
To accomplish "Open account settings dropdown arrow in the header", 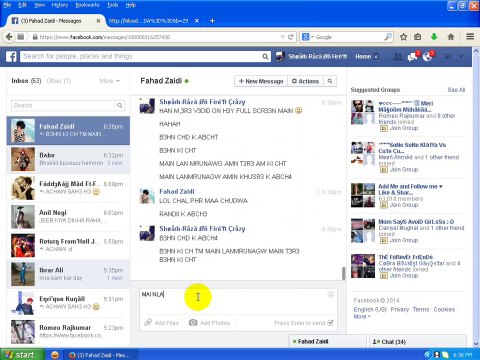I will click(461, 57).
